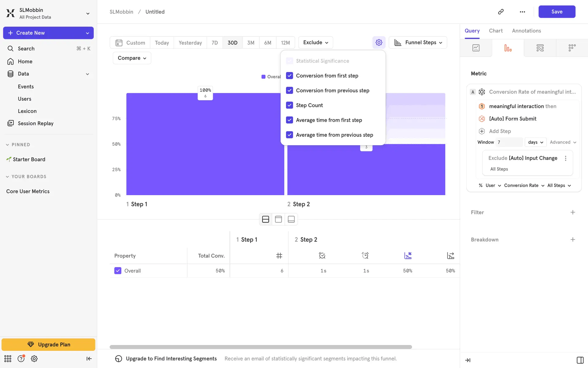Select the 7D date range
The width and height of the screenshot is (588, 368).
coord(215,43)
